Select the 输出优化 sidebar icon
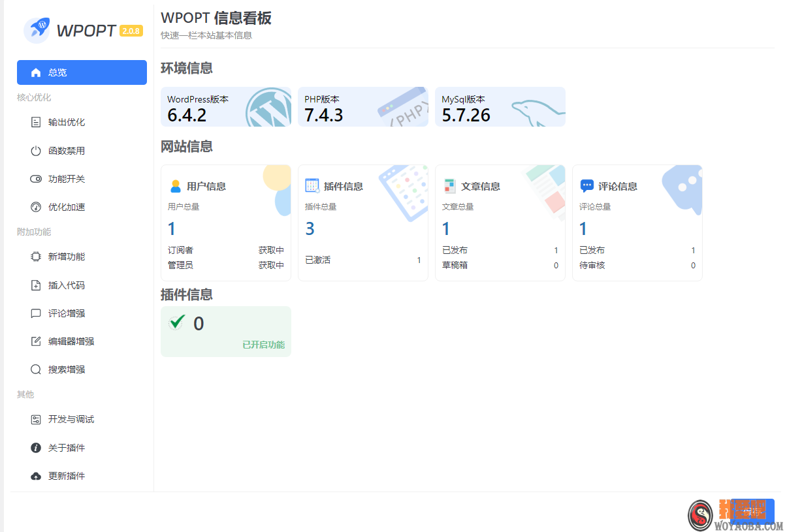The width and height of the screenshot is (787, 532). [36, 121]
